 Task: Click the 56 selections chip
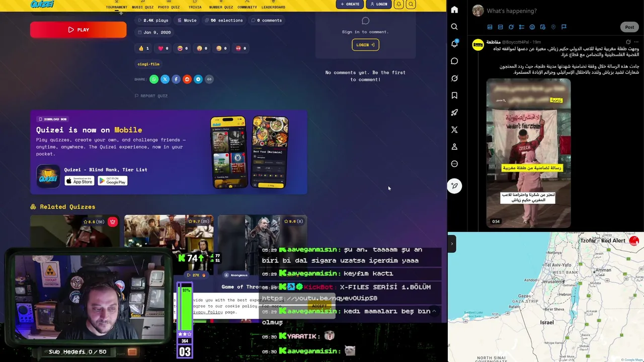(x=223, y=20)
